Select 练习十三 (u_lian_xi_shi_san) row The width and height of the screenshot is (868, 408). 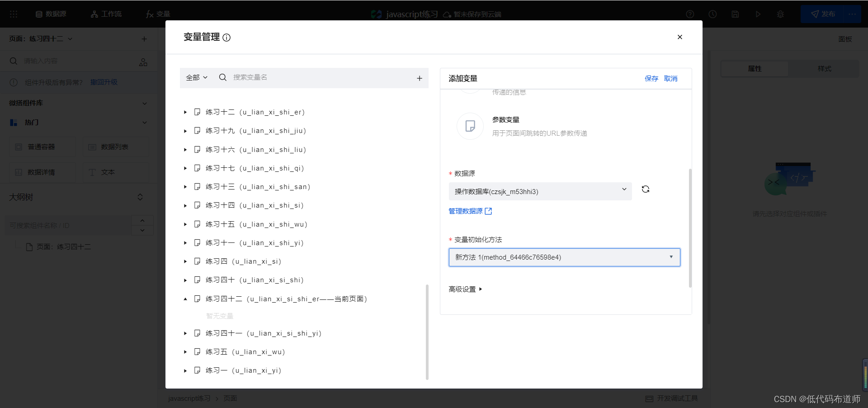coord(258,187)
